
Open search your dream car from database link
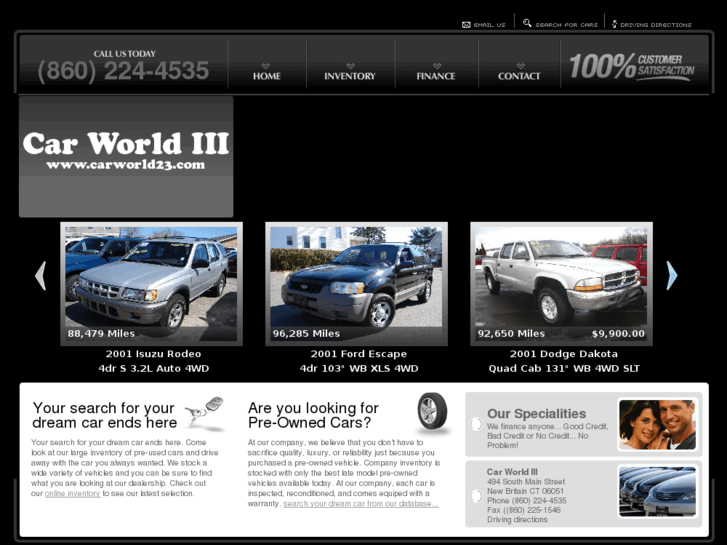coord(361,504)
